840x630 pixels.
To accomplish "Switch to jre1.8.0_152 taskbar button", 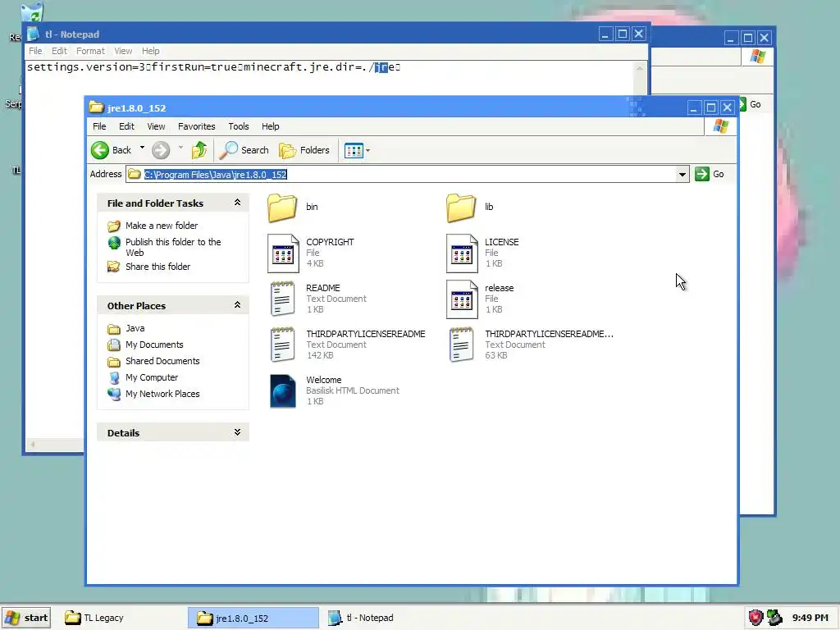I will click(x=253, y=619).
